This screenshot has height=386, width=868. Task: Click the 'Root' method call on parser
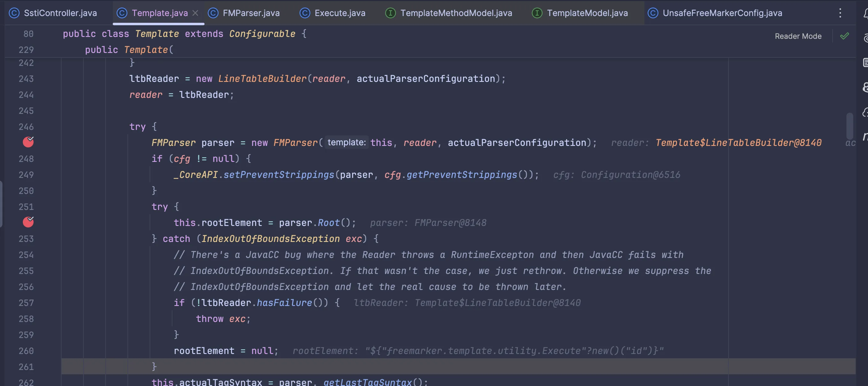point(329,223)
